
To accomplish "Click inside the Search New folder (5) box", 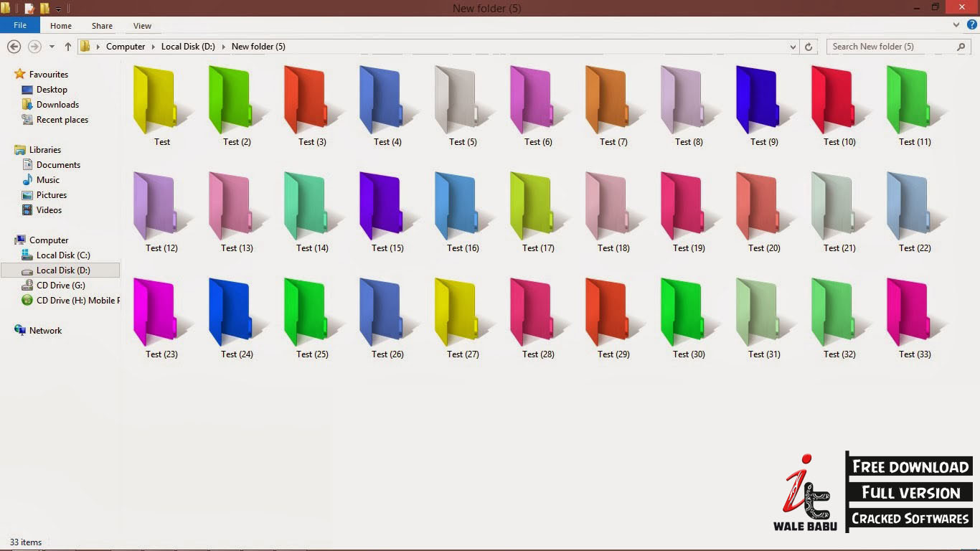I will (890, 46).
